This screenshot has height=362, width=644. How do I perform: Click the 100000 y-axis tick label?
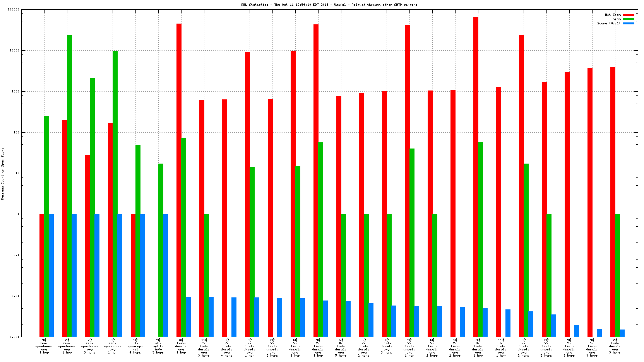pyautogui.click(x=14, y=10)
